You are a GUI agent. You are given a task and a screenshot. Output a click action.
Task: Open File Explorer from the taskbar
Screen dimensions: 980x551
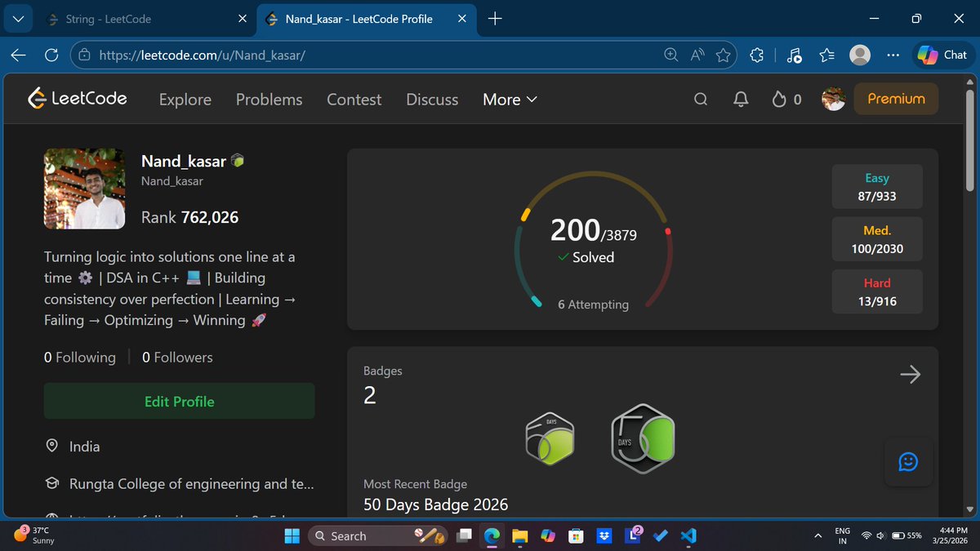point(519,535)
